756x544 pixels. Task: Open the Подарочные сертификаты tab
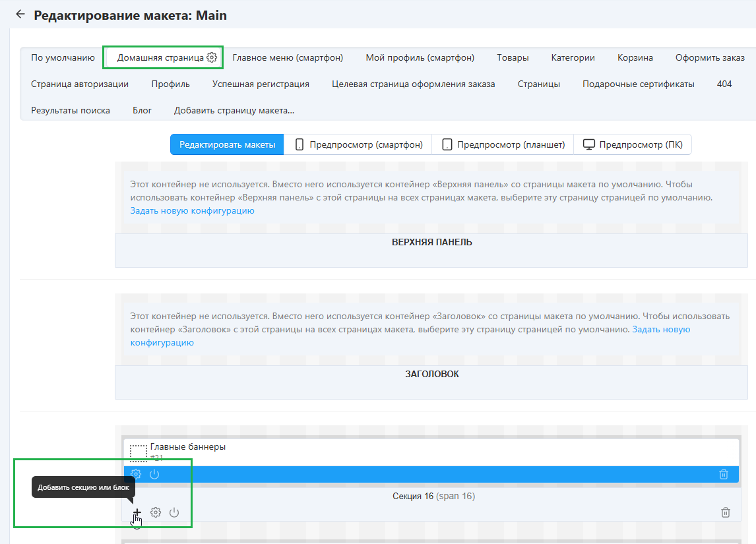(638, 84)
